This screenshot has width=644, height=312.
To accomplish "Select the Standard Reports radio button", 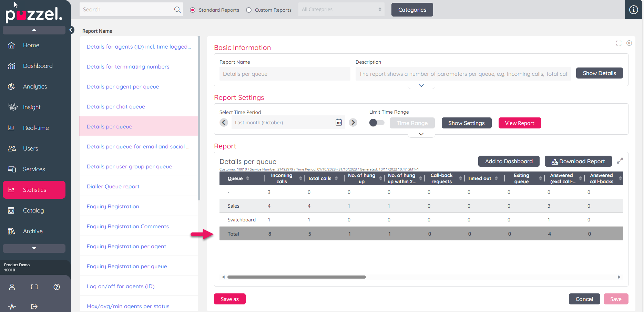I will pos(193,10).
